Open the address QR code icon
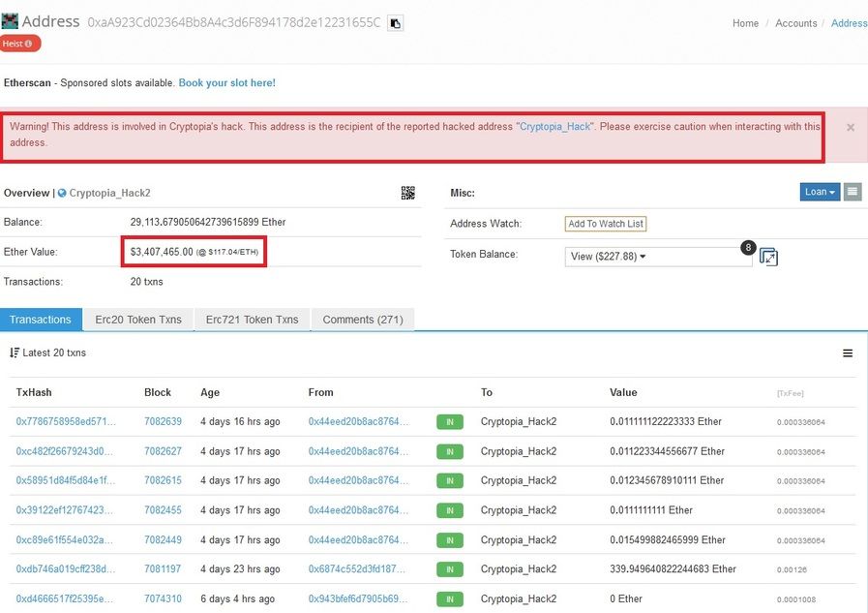 pyautogui.click(x=408, y=193)
